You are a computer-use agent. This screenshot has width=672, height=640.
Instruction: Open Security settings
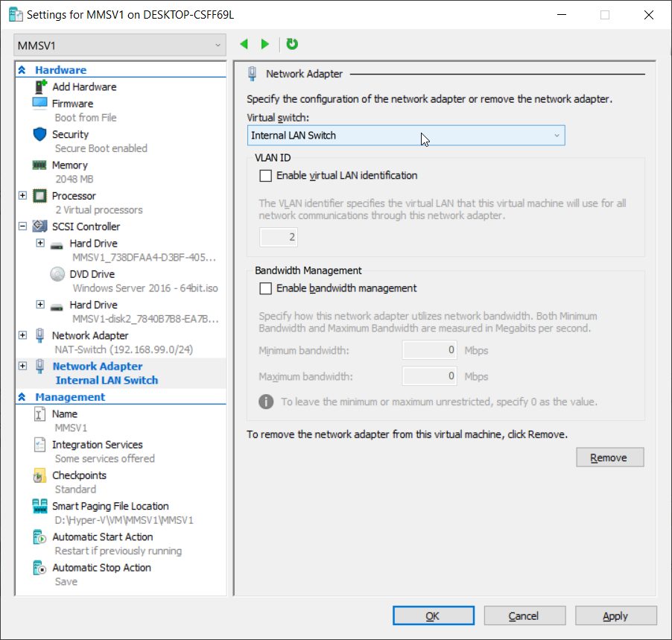(x=70, y=134)
